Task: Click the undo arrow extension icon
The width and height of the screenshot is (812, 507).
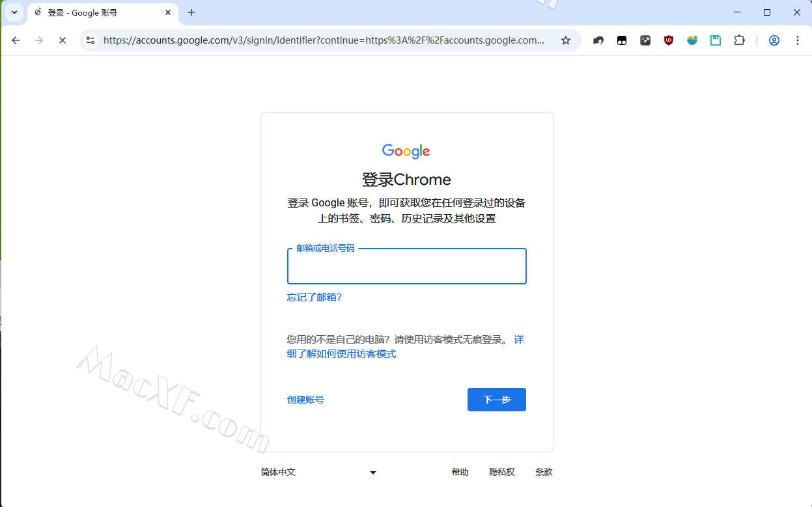Action: coord(598,40)
